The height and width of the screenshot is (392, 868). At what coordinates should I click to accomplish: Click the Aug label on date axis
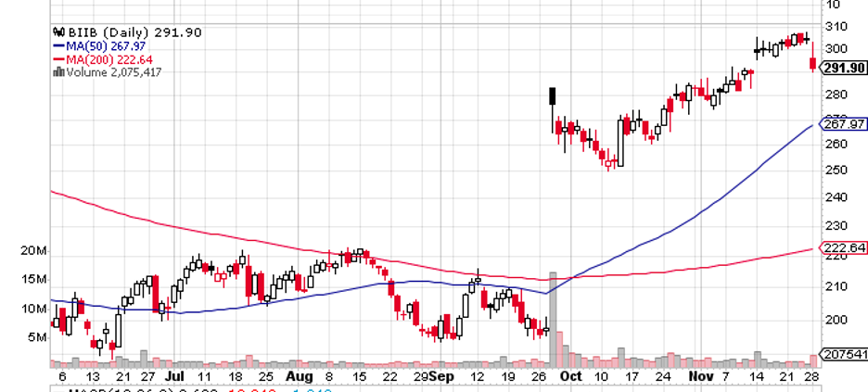click(300, 377)
